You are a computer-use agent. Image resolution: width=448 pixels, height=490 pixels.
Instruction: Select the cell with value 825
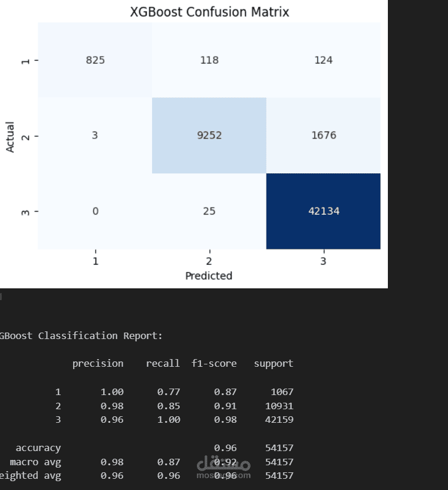[x=95, y=60]
